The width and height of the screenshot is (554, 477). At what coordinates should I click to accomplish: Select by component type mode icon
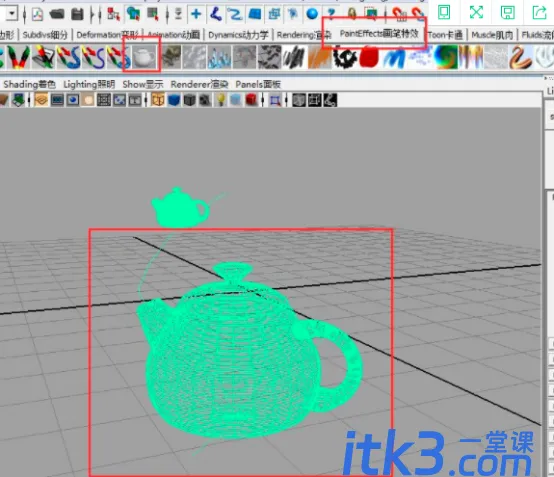click(x=153, y=14)
